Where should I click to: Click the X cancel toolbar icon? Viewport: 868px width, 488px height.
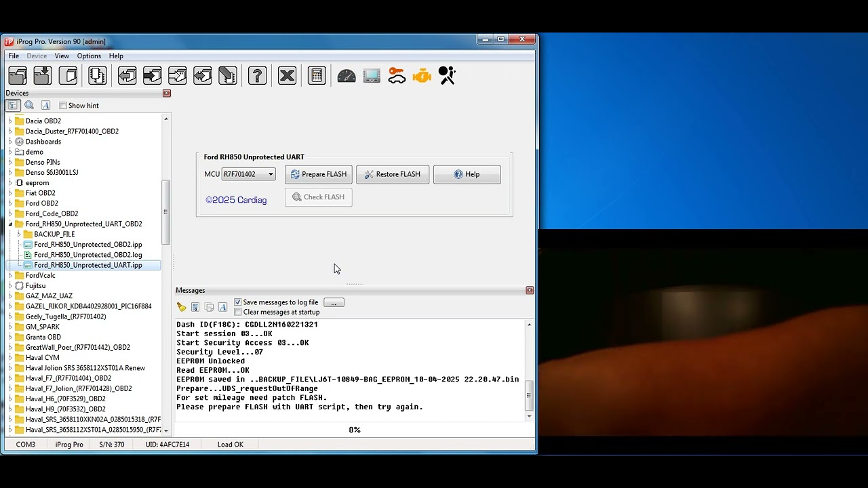point(287,75)
